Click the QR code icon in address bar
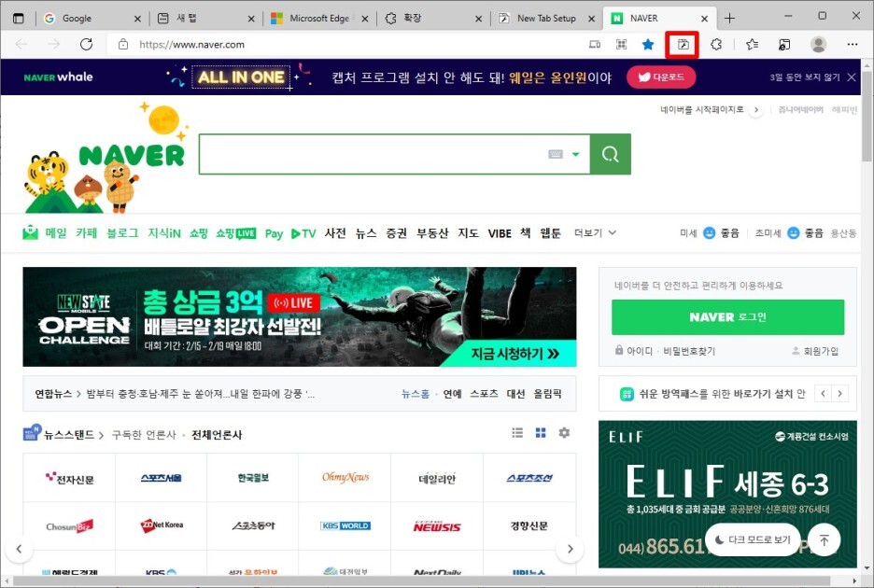 point(621,44)
